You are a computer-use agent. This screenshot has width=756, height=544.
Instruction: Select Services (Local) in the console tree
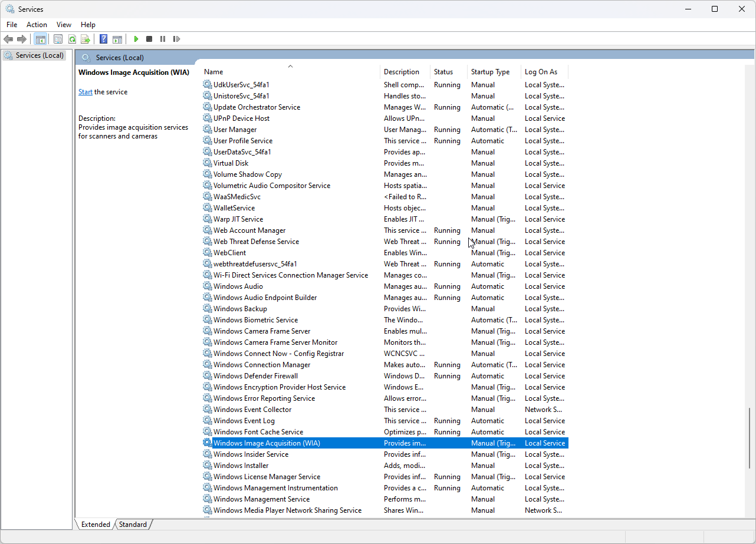[39, 55]
